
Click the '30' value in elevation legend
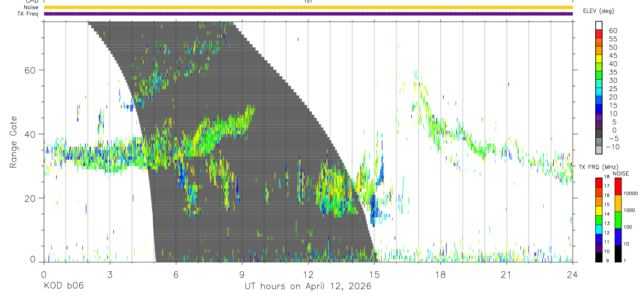pyautogui.click(x=613, y=81)
